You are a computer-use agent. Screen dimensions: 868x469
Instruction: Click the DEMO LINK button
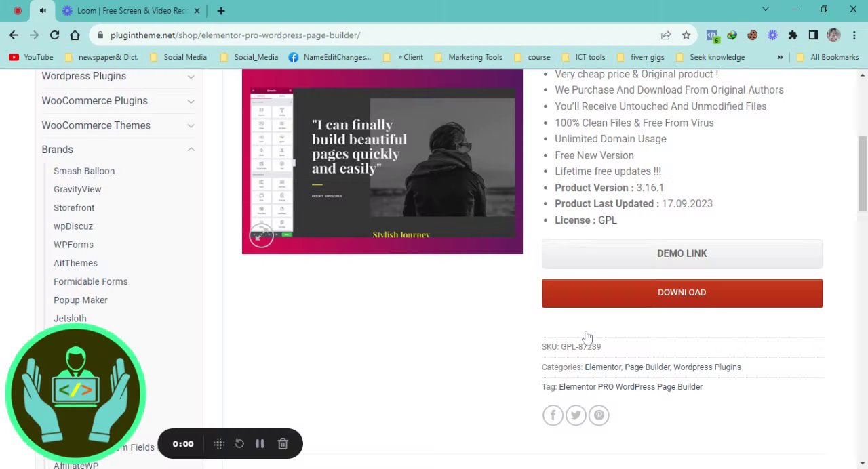pos(682,253)
